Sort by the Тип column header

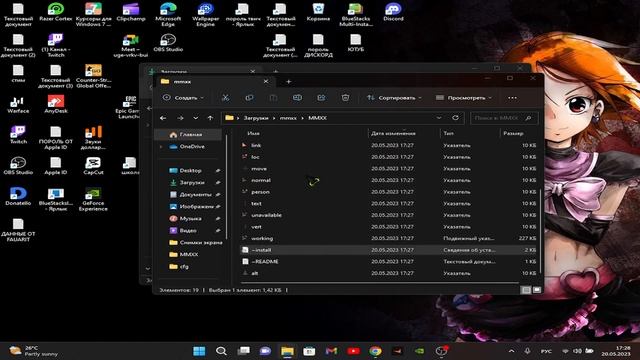click(449, 133)
